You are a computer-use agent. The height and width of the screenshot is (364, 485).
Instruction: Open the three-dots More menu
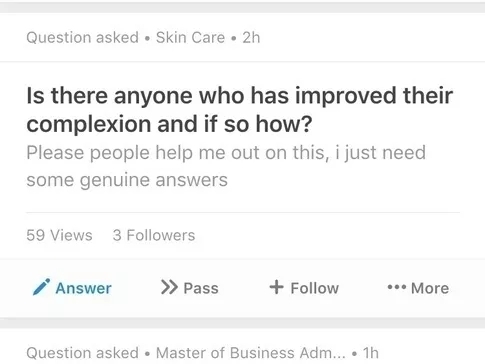coord(397,287)
